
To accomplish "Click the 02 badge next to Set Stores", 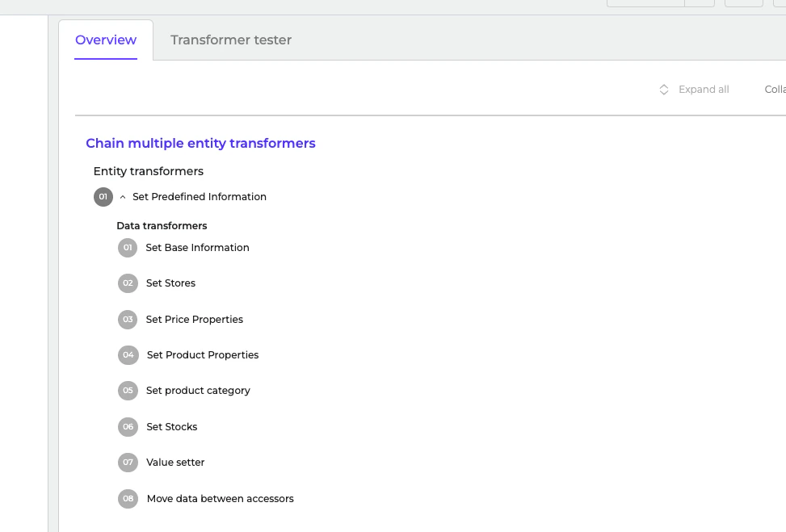I will pyautogui.click(x=128, y=283).
